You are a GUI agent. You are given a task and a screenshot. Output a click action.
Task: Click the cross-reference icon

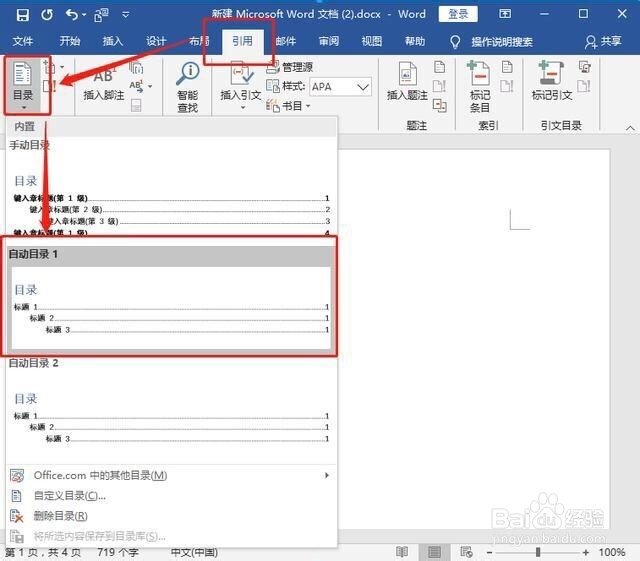click(439, 106)
